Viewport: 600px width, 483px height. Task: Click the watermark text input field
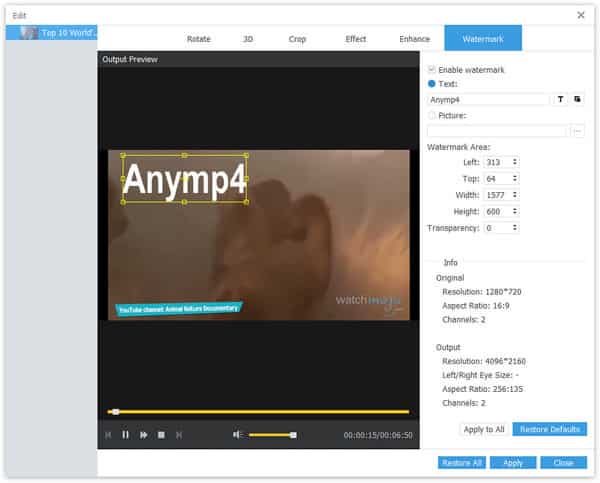pyautogui.click(x=488, y=100)
